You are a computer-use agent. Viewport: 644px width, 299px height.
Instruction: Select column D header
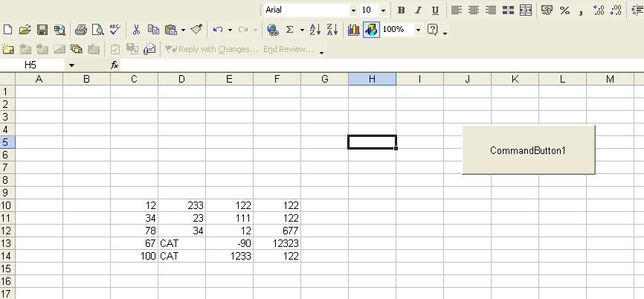[x=181, y=79]
